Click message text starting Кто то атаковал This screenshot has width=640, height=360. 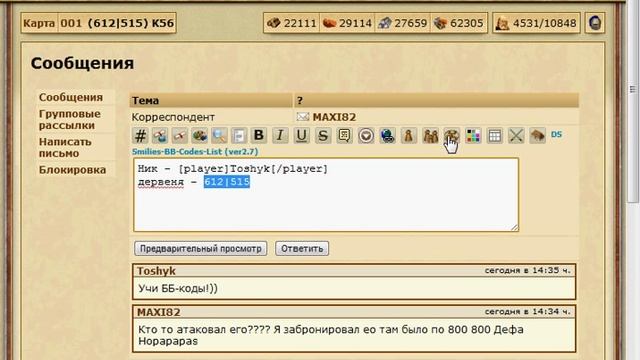[331, 335]
